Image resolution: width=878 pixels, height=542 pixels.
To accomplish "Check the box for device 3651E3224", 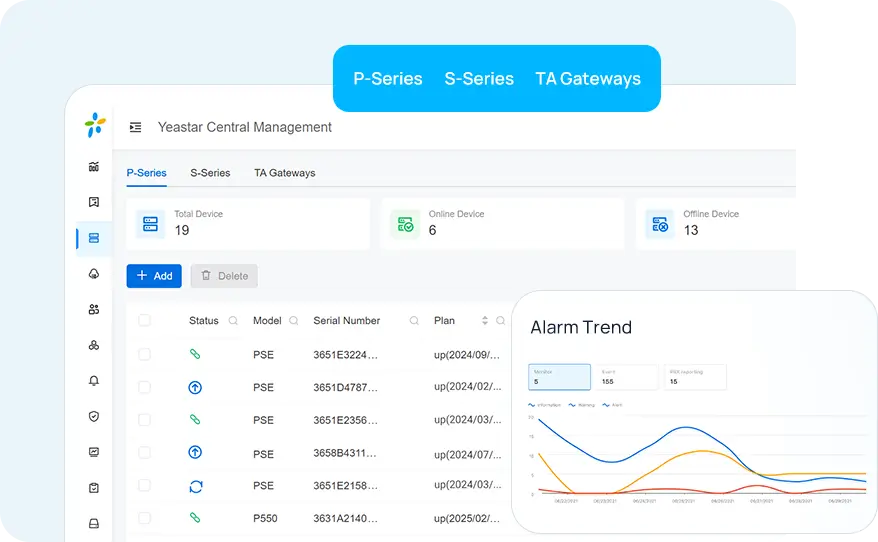I will [x=144, y=355].
